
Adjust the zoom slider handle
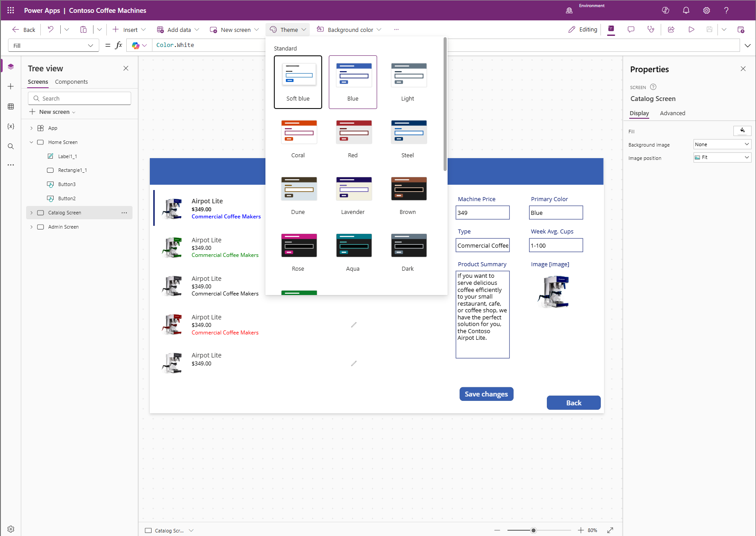tap(534, 530)
